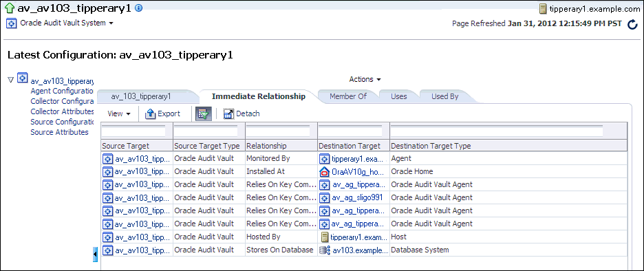644x271 pixels.
Task: Click source target icon in the Monitored By row
Action: (107, 158)
